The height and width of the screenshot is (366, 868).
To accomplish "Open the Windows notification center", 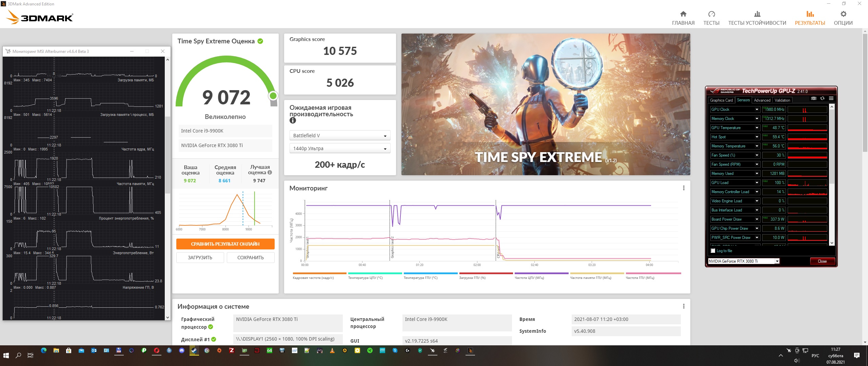I will click(x=857, y=355).
